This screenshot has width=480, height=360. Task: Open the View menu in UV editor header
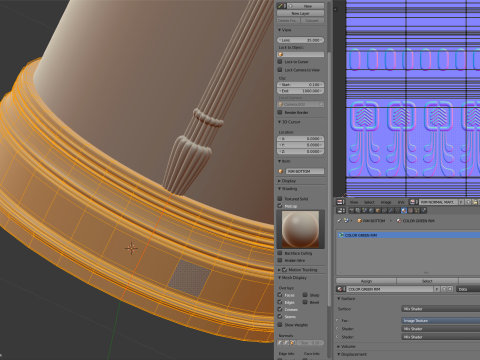pos(354,202)
